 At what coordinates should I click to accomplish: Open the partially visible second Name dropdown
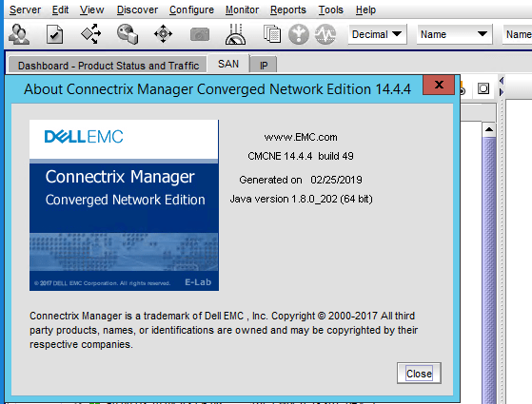coord(518,34)
